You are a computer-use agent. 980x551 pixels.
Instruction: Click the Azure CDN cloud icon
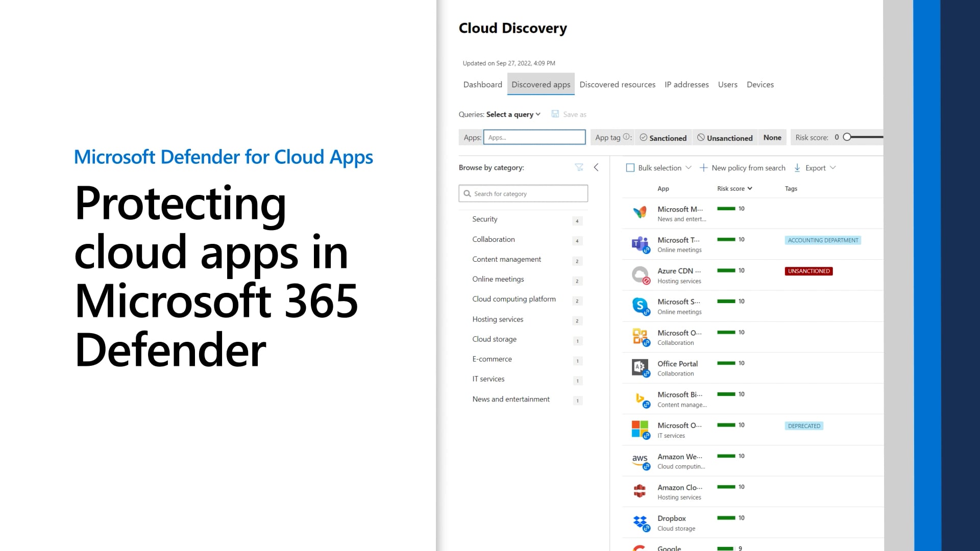(640, 275)
